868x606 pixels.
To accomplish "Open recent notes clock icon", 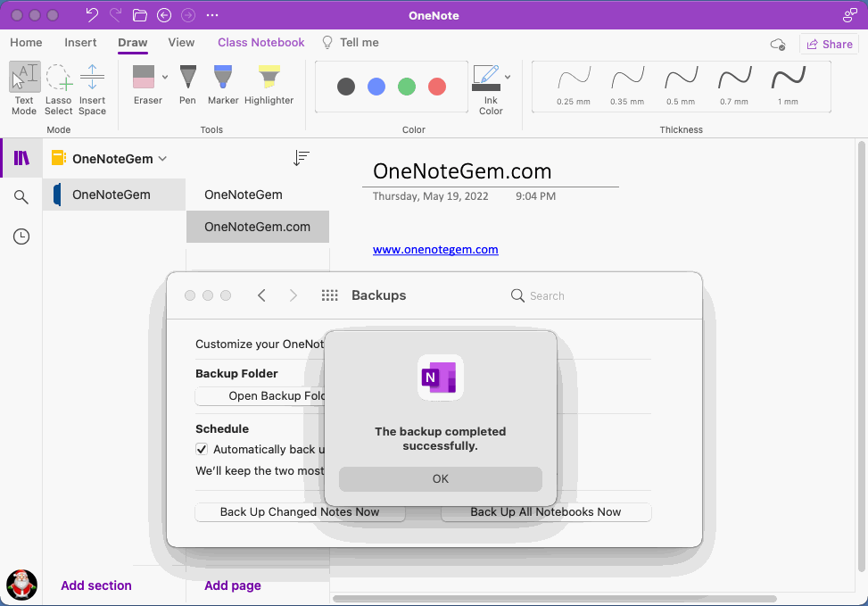I will 21,237.
